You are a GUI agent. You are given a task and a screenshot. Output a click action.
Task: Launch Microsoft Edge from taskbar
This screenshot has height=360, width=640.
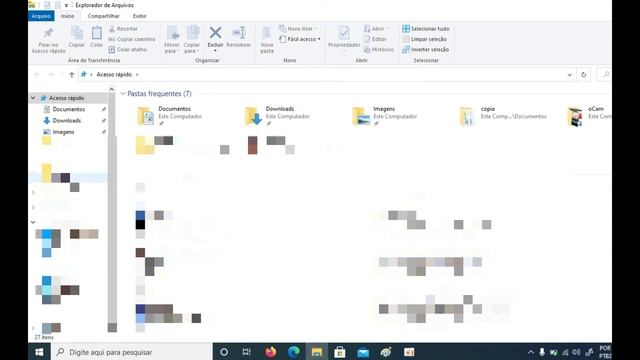293,352
